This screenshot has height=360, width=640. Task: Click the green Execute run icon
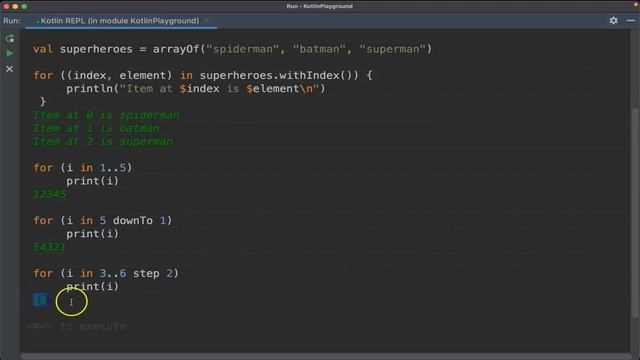click(x=10, y=53)
